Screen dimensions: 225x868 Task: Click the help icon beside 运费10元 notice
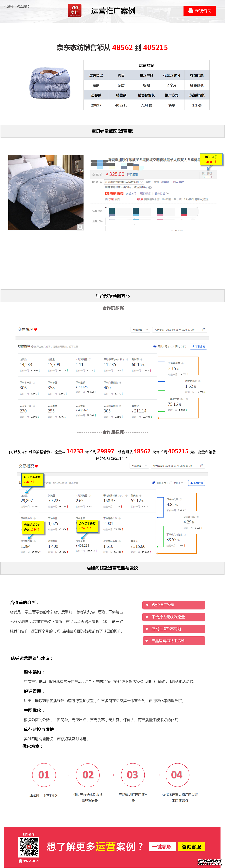tap(150, 187)
